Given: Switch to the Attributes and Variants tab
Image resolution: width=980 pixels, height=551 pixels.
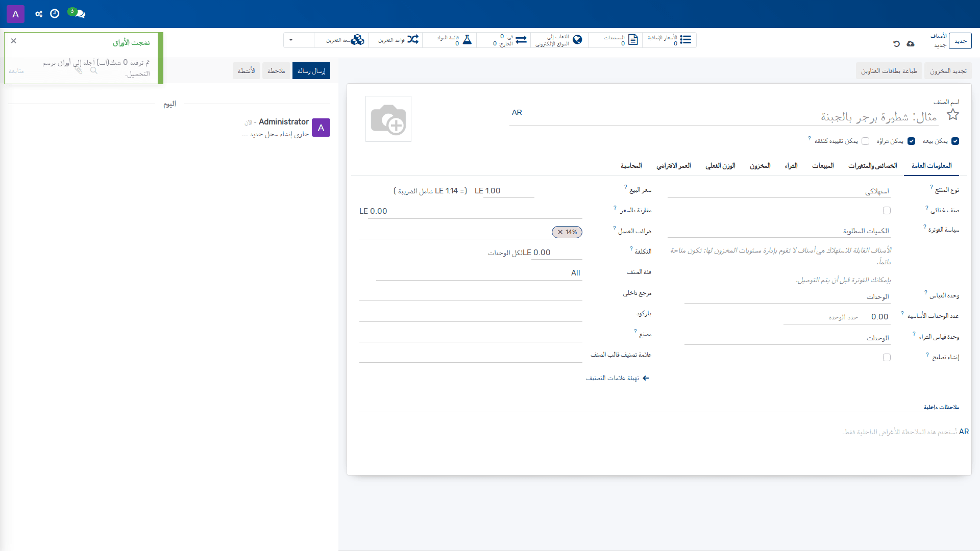Looking at the screenshot, I should (873, 166).
